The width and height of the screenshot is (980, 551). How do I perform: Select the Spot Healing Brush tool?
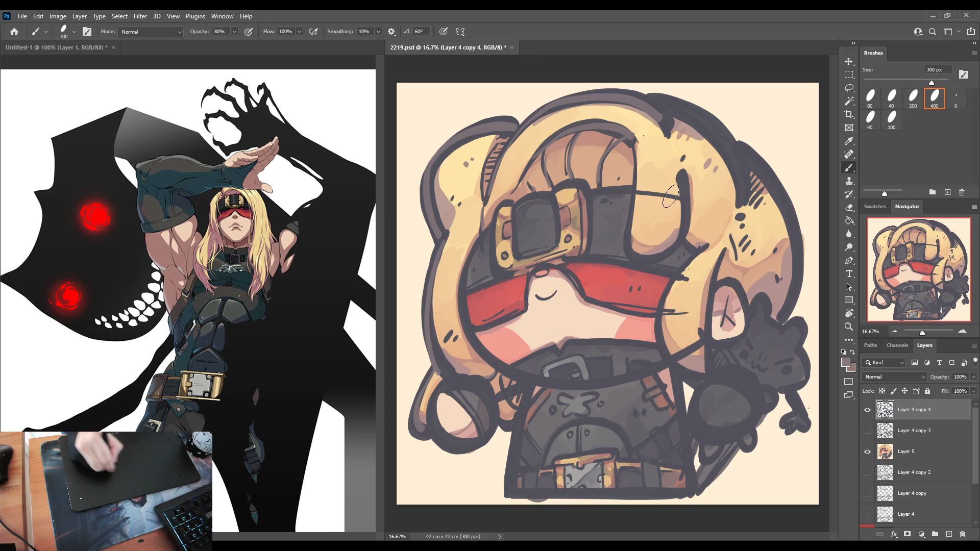849,154
